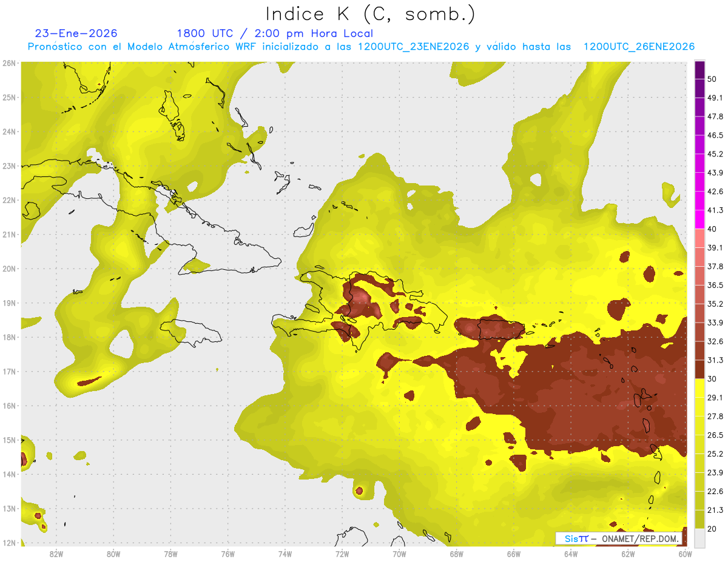The width and height of the screenshot is (728, 562).
Task: Click the time label "1800 UTC / 2:00 pm Hora Local"
Action: click(x=275, y=33)
